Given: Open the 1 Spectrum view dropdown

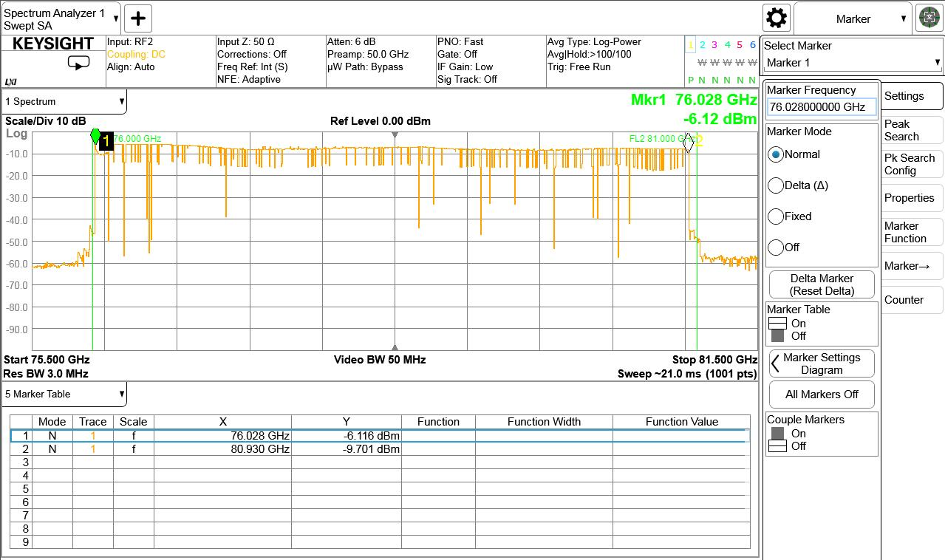Looking at the screenshot, I should pos(64,102).
